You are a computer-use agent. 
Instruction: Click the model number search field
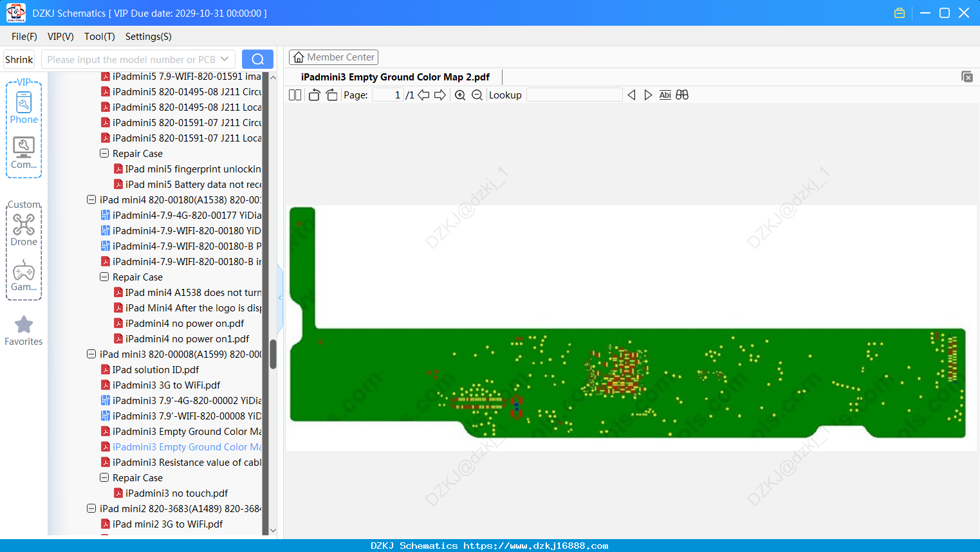[131, 59]
